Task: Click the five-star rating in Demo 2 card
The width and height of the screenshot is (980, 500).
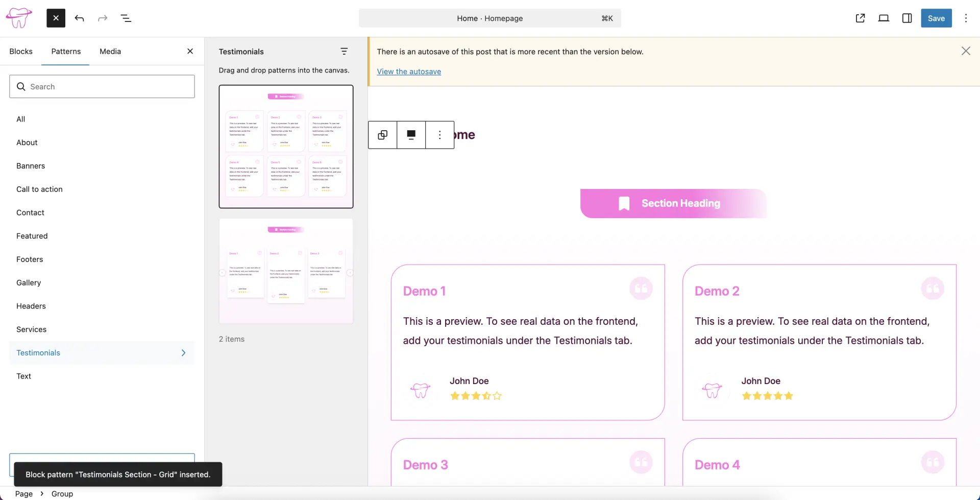Action: click(x=767, y=396)
